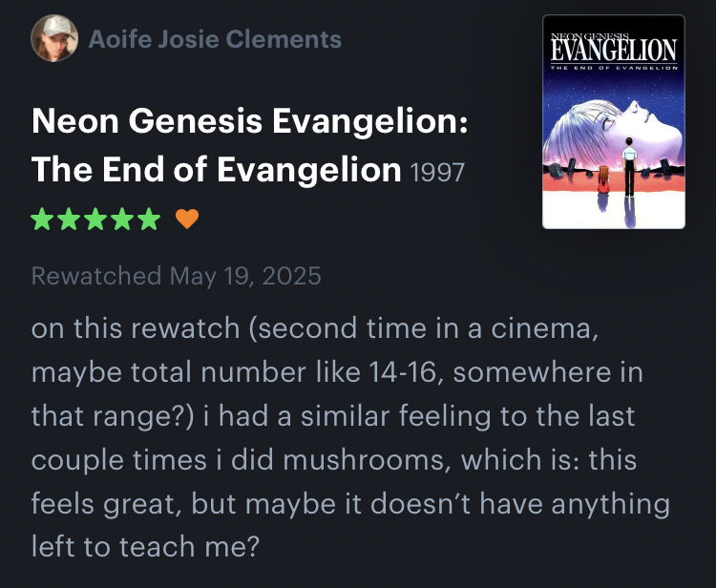Image resolution: width=716 pixels, height=588 pixels.
Task: Click the EVANGELION logo on the poster
Action: pyautogui.click(x=613, y=48)
